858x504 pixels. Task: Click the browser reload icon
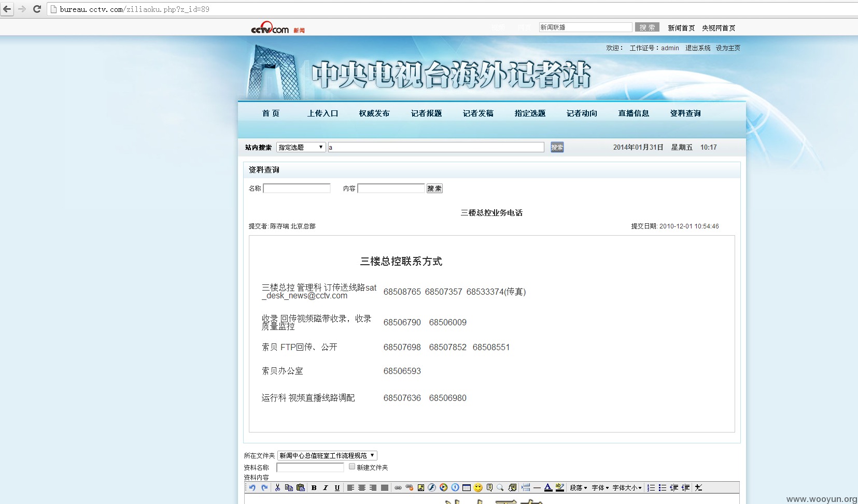tap(37, 9)
